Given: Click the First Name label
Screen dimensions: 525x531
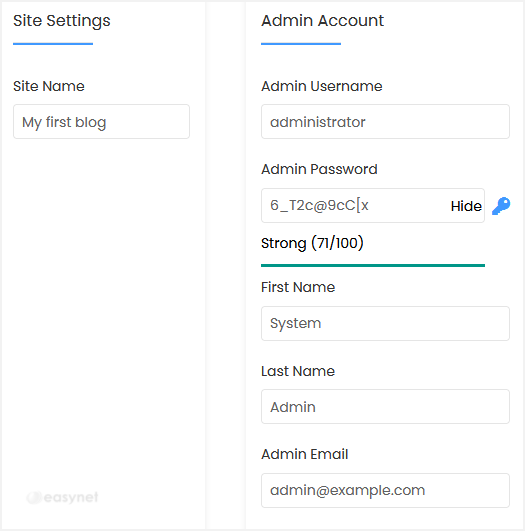Looking at the screenshot, I should 298,287.
